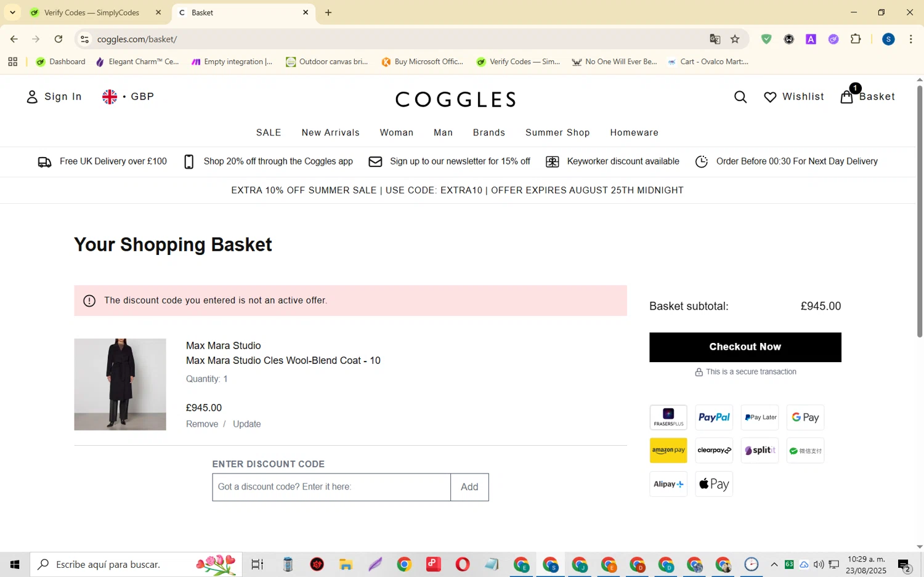Click the Max Mara coat thumbnail

click(x=120, y=384)
